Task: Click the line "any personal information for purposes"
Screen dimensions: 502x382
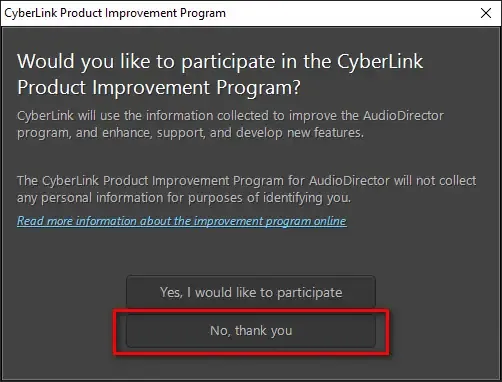Action: pyautogui.click(x=184, y=198)
